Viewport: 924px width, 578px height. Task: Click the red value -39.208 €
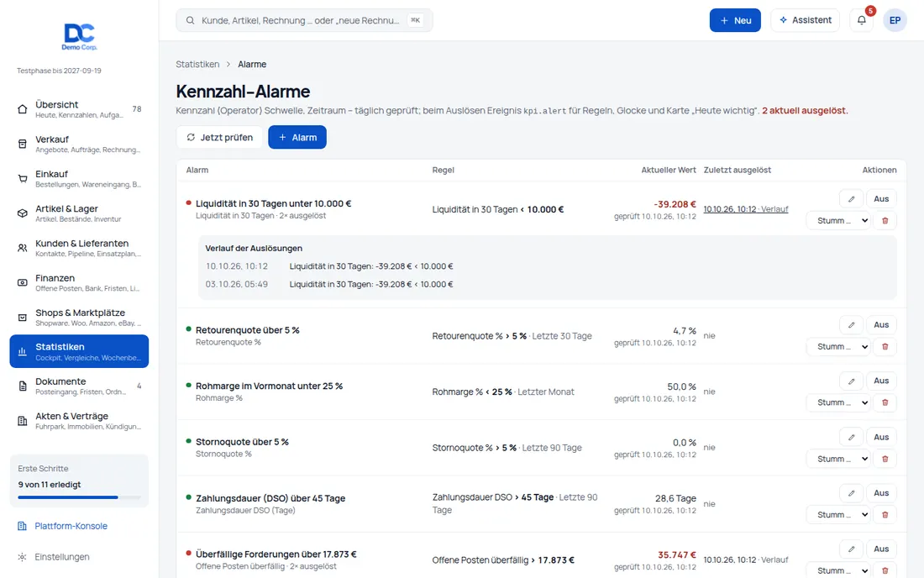(x=675, y=204)
